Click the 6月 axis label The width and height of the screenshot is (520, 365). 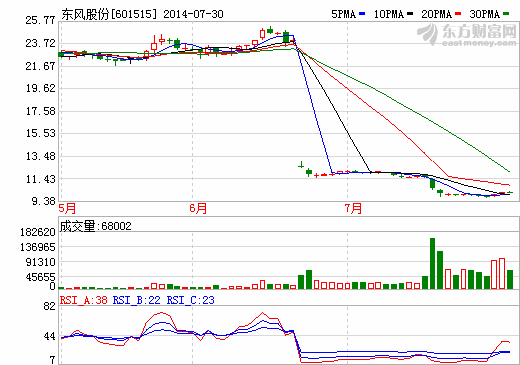click(x=198, y=209)
